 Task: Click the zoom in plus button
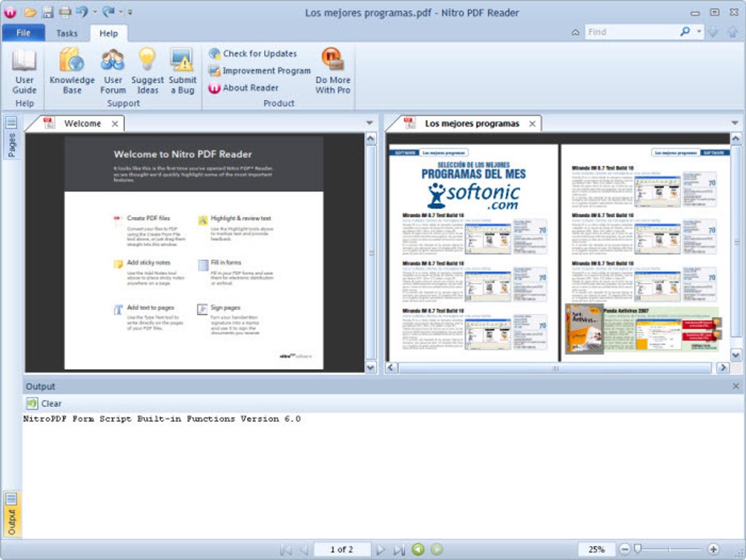(x=713, y=549)
